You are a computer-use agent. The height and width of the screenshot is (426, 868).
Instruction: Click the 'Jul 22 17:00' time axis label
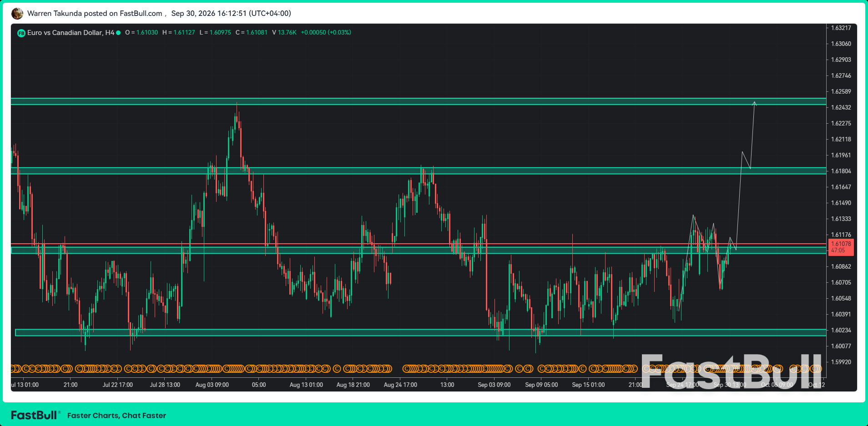coord(117,385)
